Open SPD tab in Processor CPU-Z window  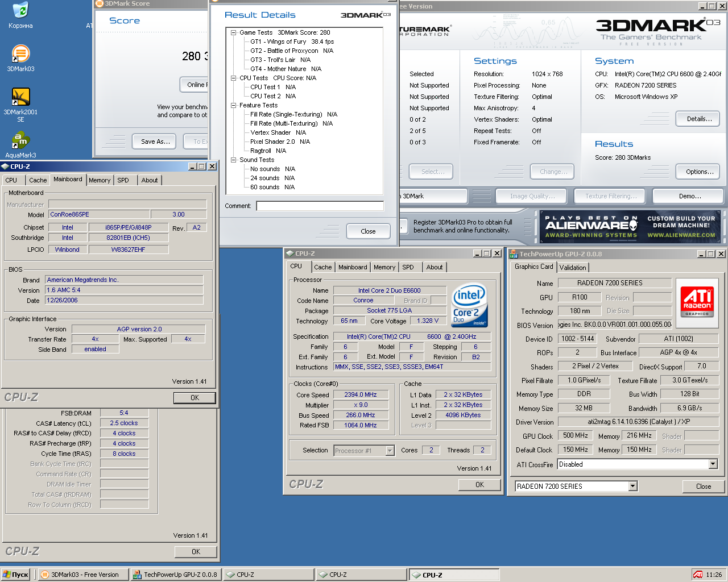tap(408, 267)
